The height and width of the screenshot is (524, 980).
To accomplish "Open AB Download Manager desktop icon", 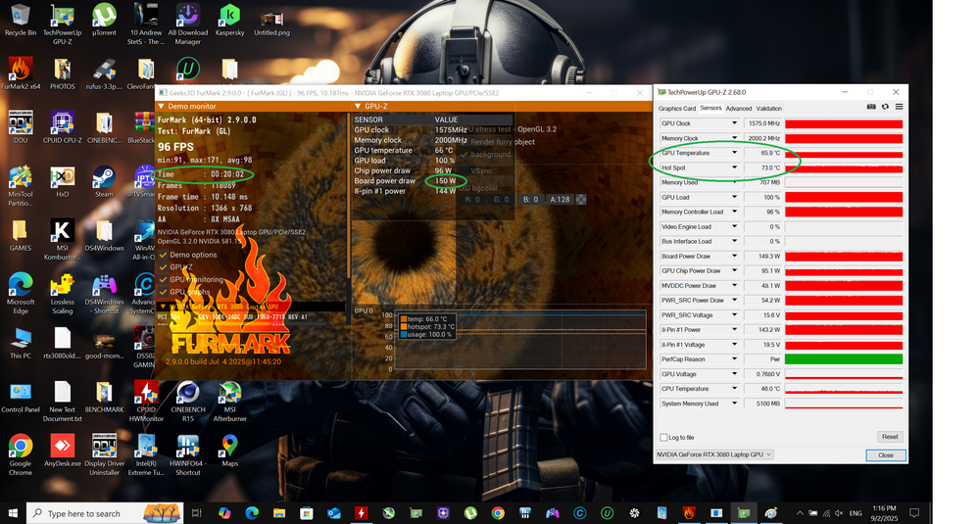I will coord(187,25).
